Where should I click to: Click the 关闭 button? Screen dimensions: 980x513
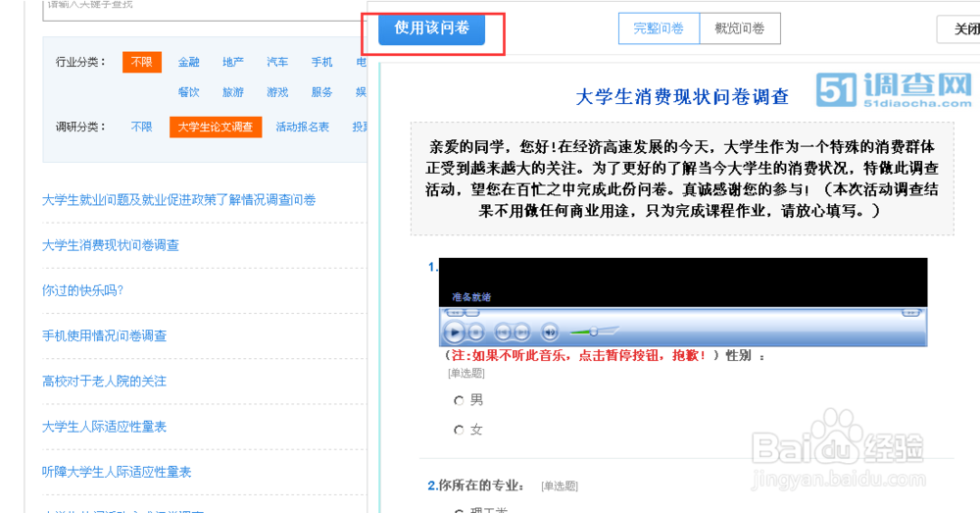coord(959,28)
